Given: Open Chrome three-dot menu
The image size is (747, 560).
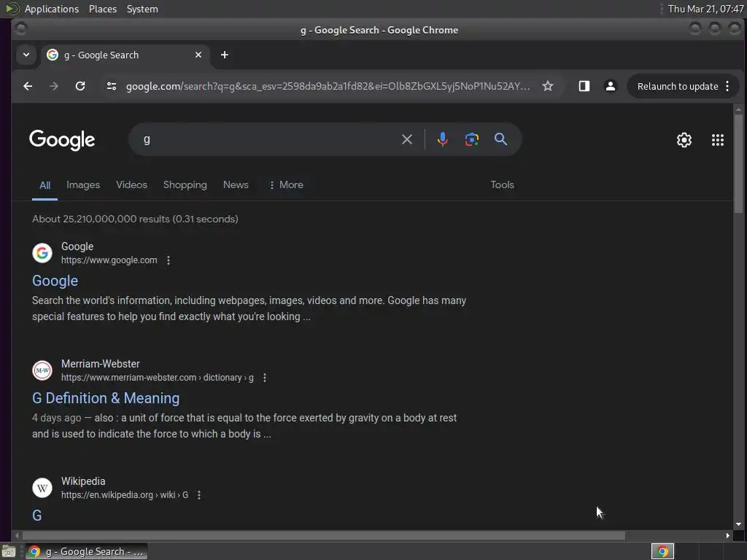Looking at the screenshot, I should (x=727, y=86).
